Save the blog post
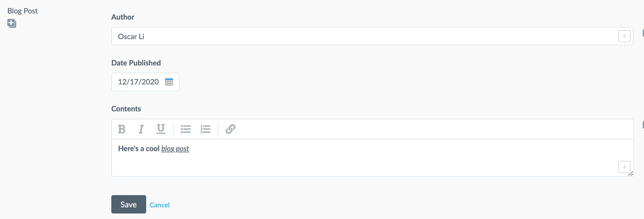Image resolution: width=644 pixels, height=219 pixels. click(128, 204)
